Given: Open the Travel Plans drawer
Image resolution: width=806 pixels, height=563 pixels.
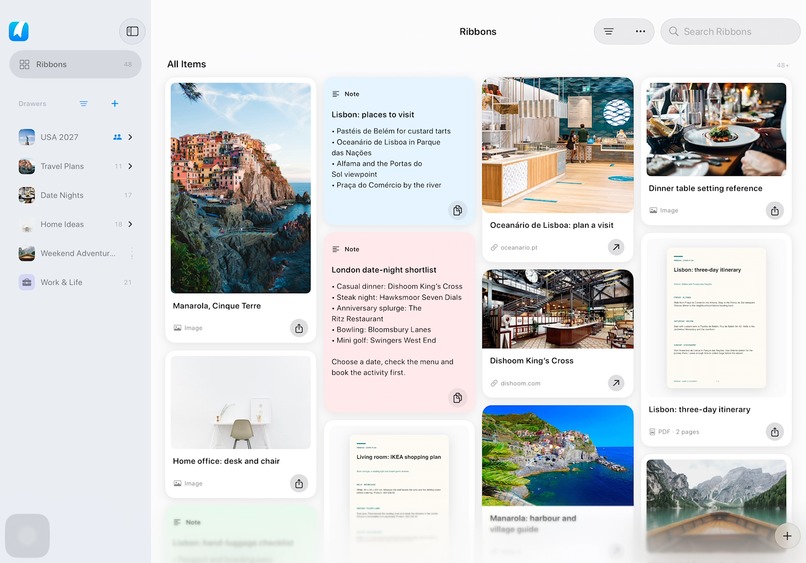Looking at the screenshot, I should (75, 166).
